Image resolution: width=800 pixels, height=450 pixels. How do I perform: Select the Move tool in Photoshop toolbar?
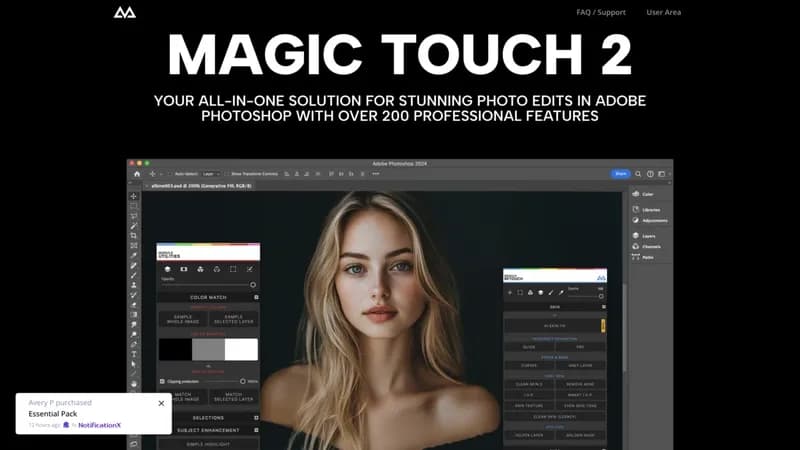point(134,196)
